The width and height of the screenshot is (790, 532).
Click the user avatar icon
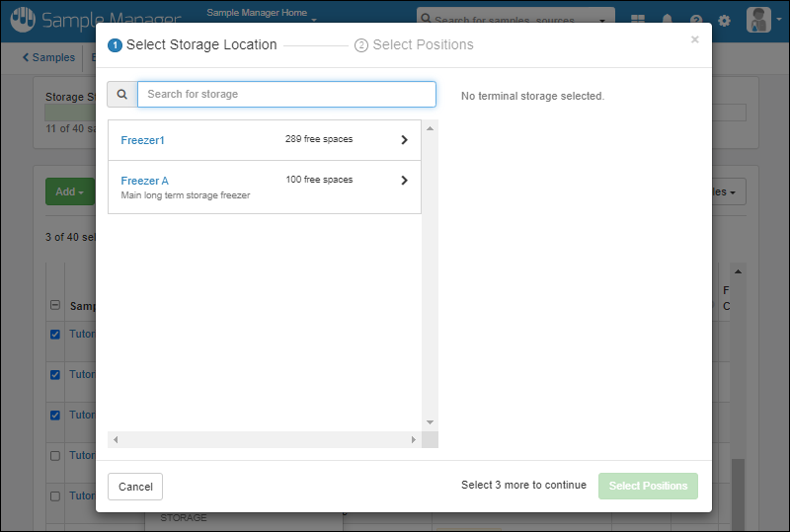point(758,20)
